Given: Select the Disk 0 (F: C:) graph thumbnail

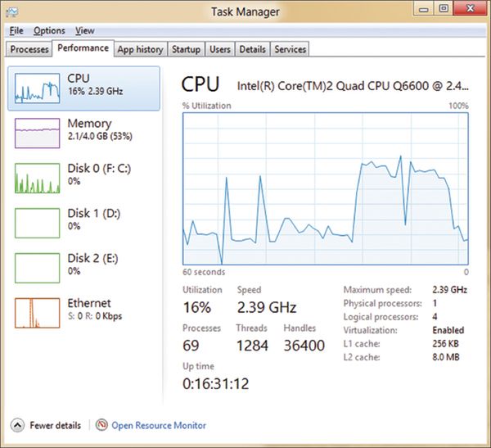Looking at the screenshot, I should coord(38,178).
